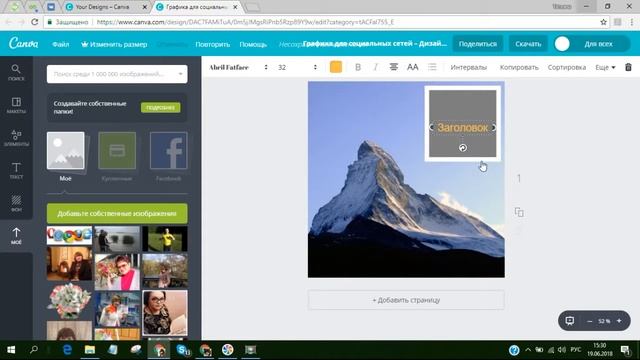This screenshot has width=640, height=360.
Task: Click the rotate handle under the heading
Action: pyautogui.click(x=462, y=148)
